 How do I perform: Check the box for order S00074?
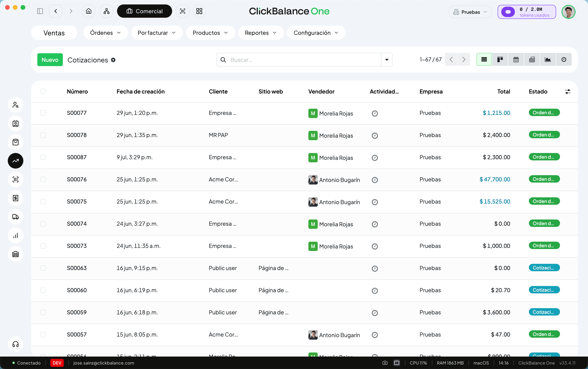[43, 224]
